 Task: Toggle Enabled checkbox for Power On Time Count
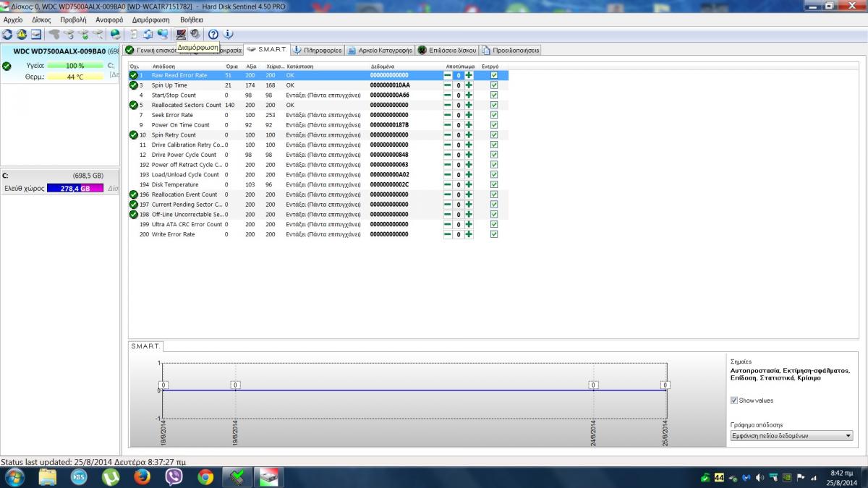click(494, 125)
